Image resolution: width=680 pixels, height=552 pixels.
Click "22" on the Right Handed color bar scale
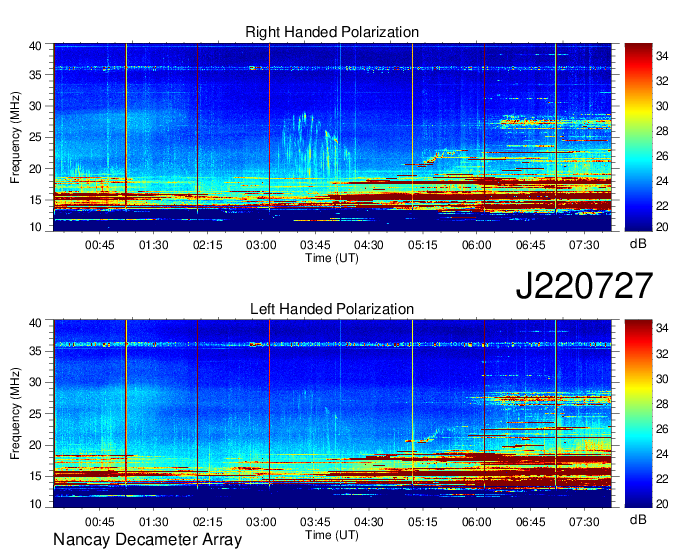pos(662,206)
